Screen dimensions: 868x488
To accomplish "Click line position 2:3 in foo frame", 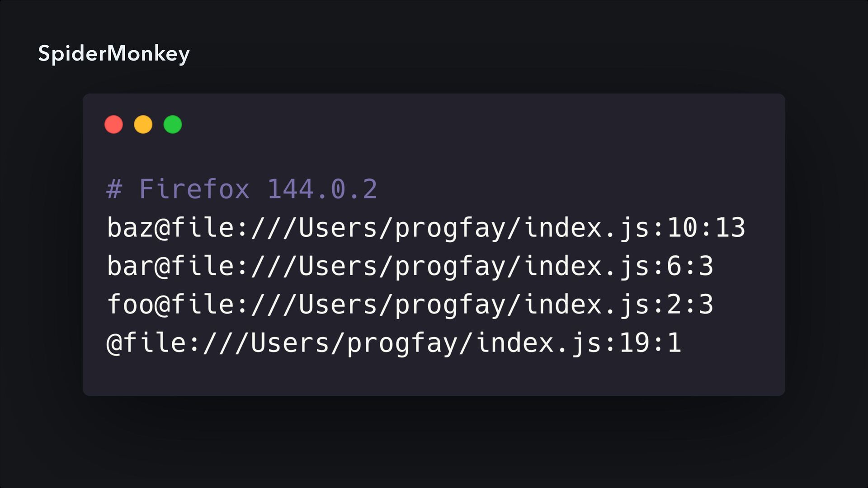I will point(690,304).
